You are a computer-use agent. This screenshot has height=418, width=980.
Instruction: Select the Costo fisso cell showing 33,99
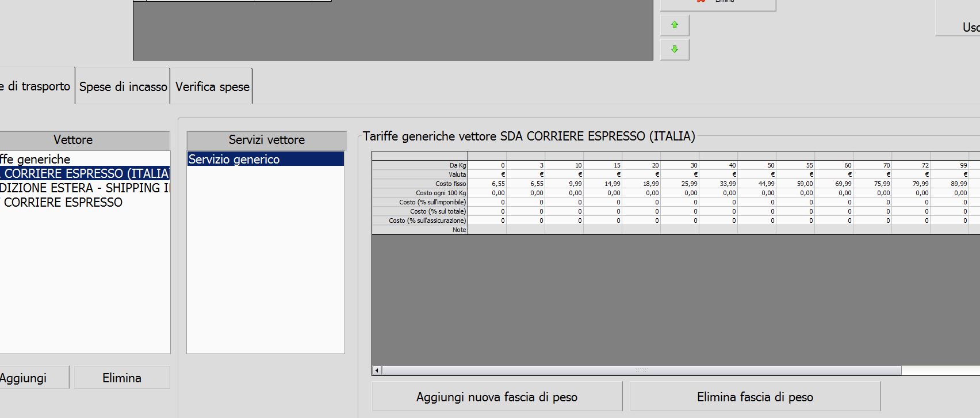point(718,184)
